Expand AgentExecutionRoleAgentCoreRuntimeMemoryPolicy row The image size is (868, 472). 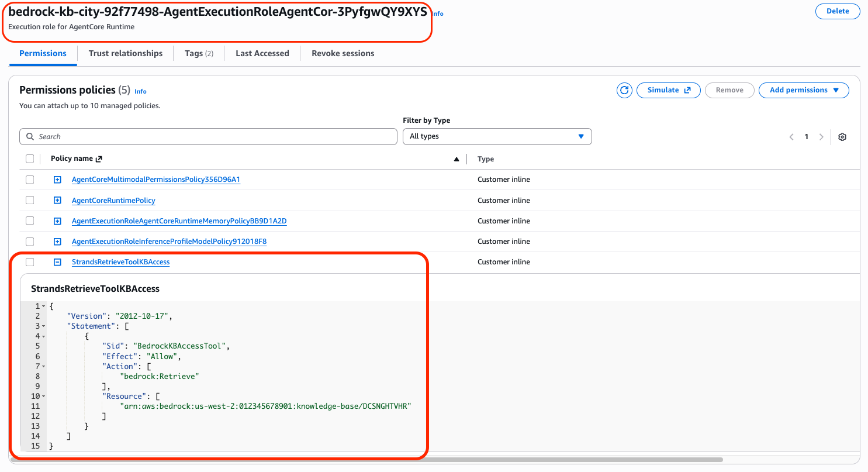(57, 221)
